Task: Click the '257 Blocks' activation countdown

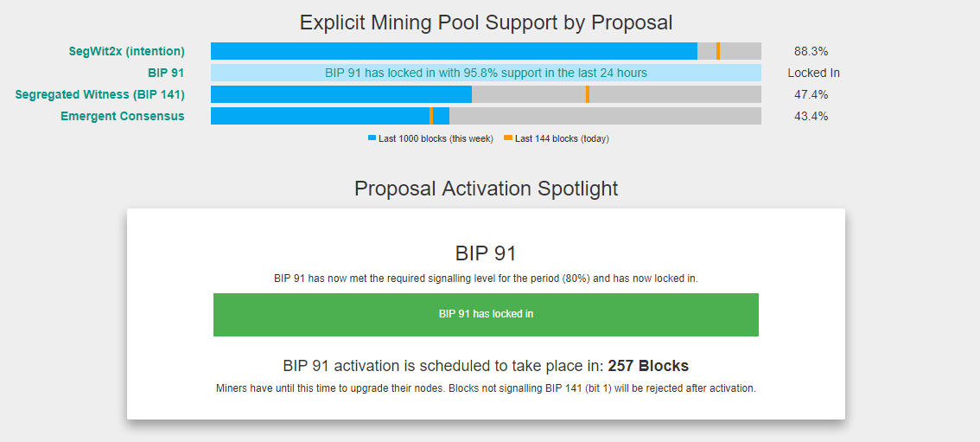Action: tap(648, 366)
